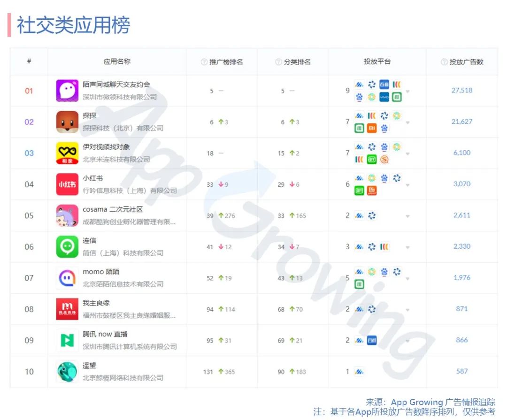Open the 遥望 teal whale icon
Screen dimensions: 507x420
point(67,372)
